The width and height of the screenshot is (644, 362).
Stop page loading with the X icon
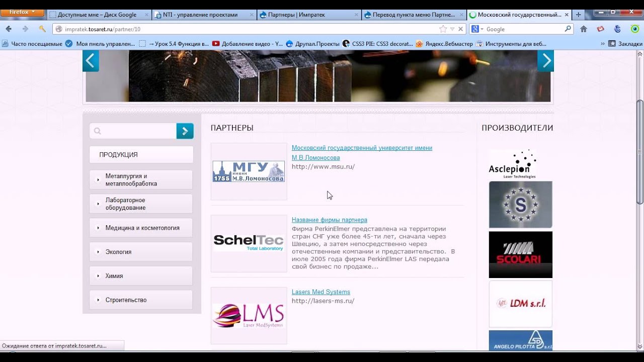point(460,29)
